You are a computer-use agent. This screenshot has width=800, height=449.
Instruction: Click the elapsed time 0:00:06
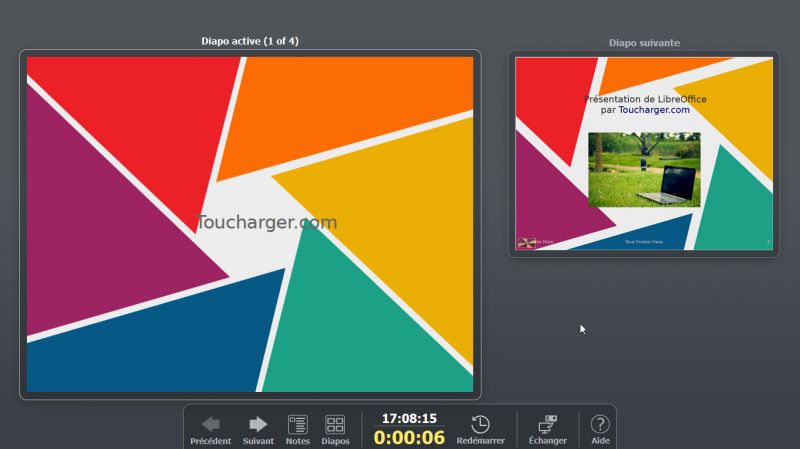pos(409,437)
